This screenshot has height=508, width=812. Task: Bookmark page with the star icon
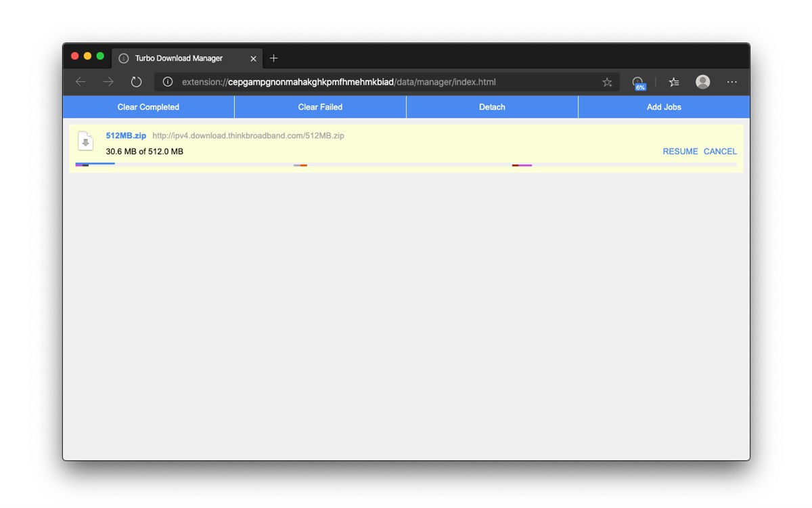pos(607,82)
